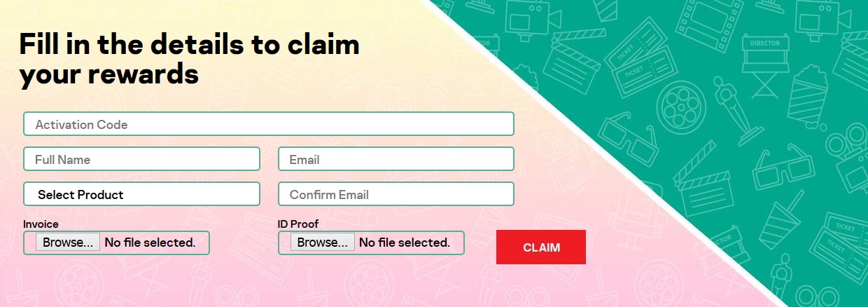
Task: Click the ID Proof field label
Action: [x=298, y=224]
